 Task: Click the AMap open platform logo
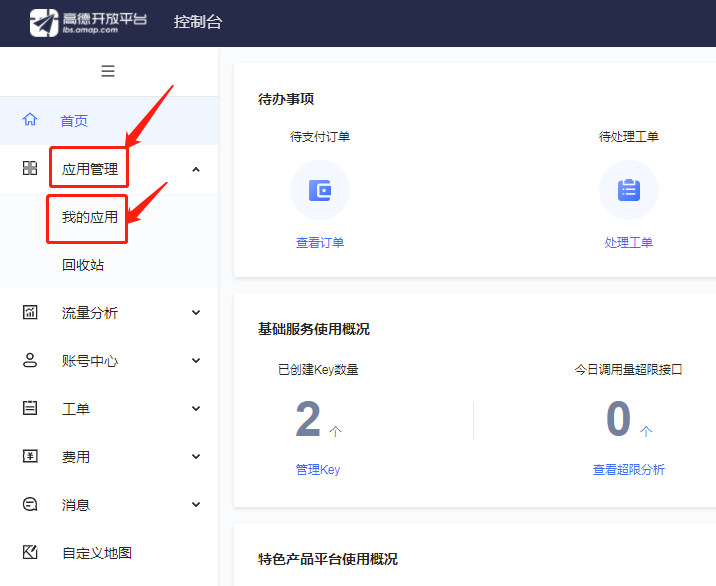(x=88, y=22)
